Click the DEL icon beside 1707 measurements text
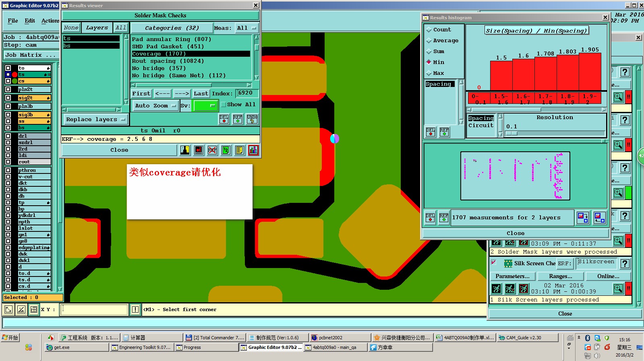 pyautogui.click(x=430, y=218)
